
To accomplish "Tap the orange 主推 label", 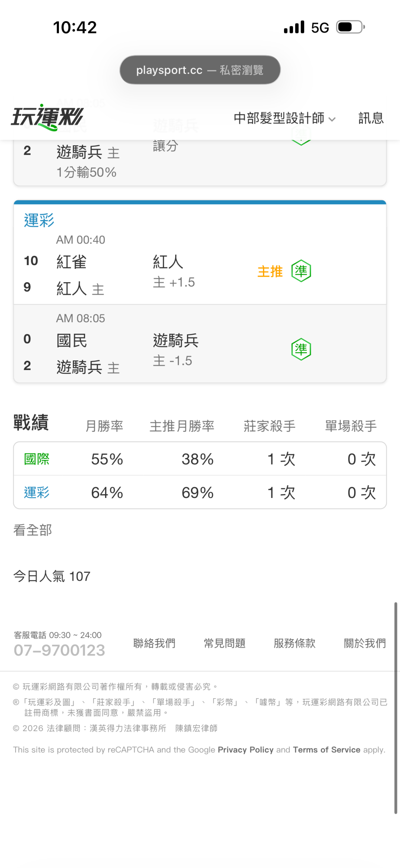I will click(270, 271).
